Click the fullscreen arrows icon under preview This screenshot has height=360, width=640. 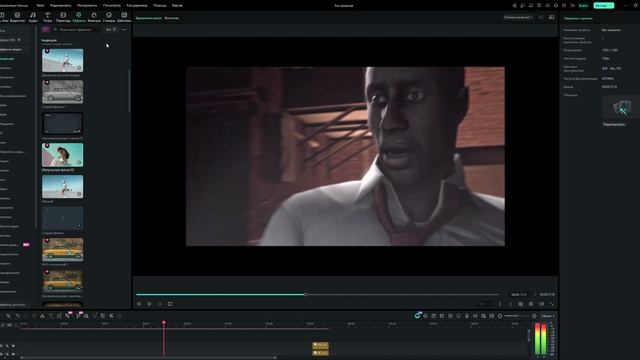551,304
